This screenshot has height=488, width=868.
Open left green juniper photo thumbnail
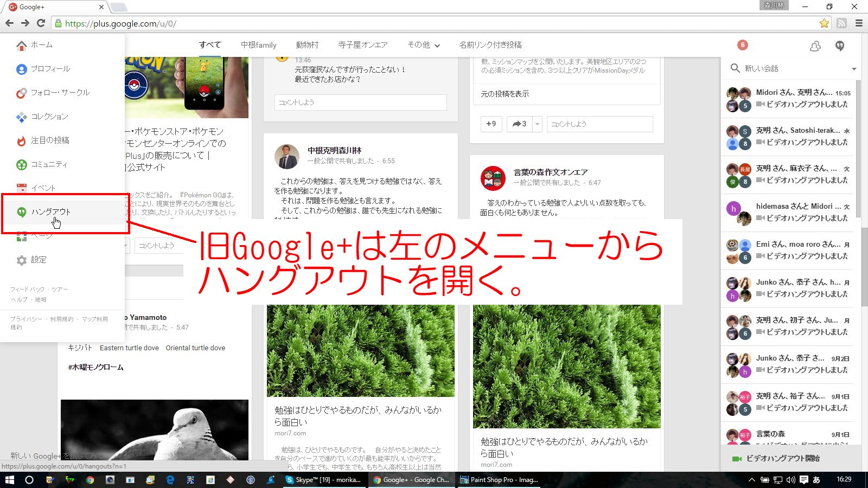point(361,351)
